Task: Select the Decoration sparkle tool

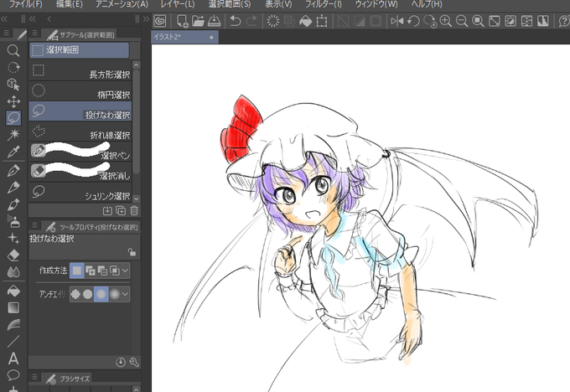Action: [13, 239]
